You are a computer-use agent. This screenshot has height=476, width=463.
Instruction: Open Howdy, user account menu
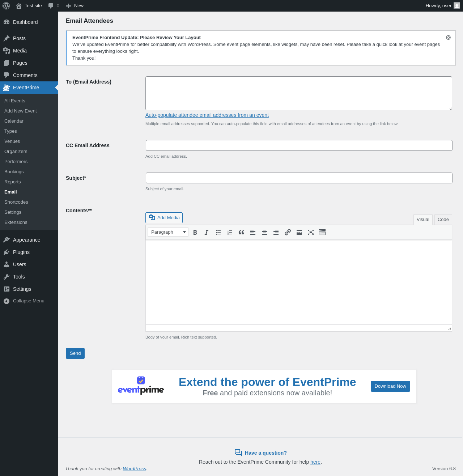(442, 6)
